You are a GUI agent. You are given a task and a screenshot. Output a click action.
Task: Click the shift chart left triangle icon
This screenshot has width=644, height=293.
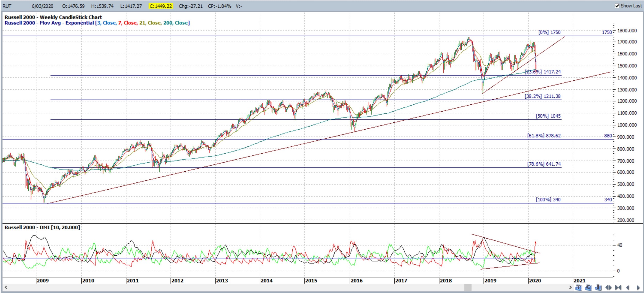point(628,287)
